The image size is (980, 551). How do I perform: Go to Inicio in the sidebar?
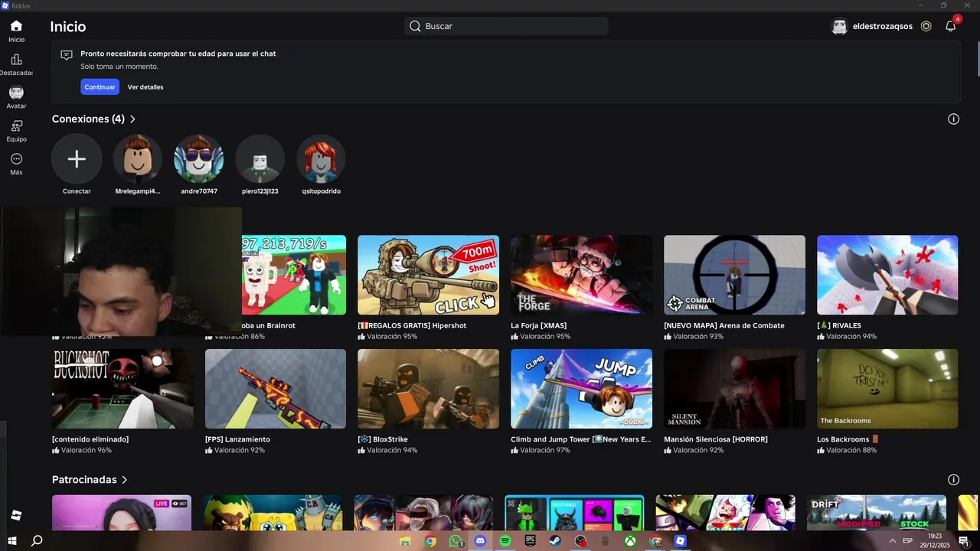16,31
